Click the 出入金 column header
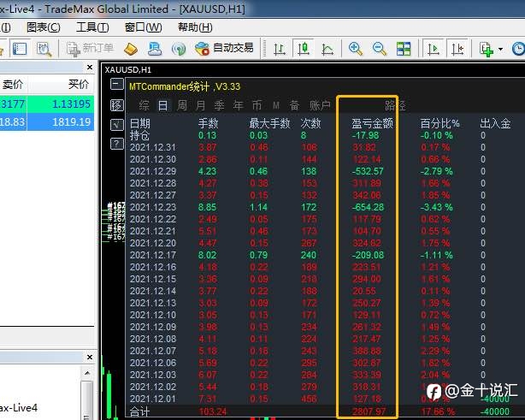 coord(495,123)
